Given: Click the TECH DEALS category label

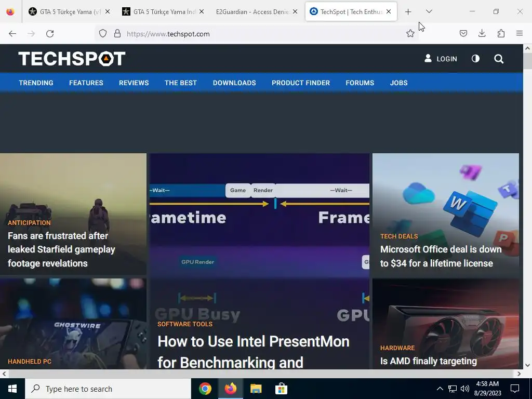Looking at the screenshot, I should [399, 236].
